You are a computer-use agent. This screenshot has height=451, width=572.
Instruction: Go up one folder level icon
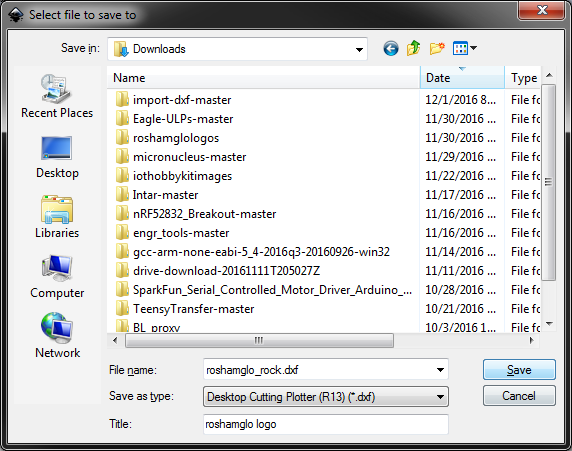click(x=414, y=48)
